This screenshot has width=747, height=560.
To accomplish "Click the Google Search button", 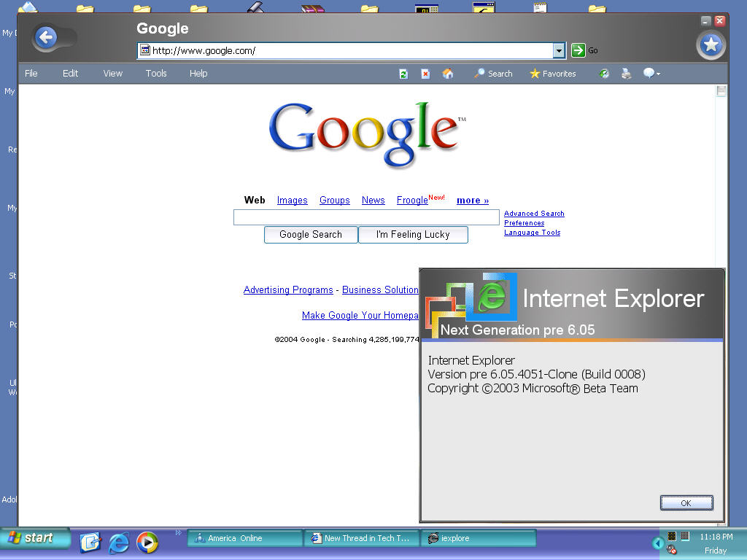I will click(x=311, y=235).
